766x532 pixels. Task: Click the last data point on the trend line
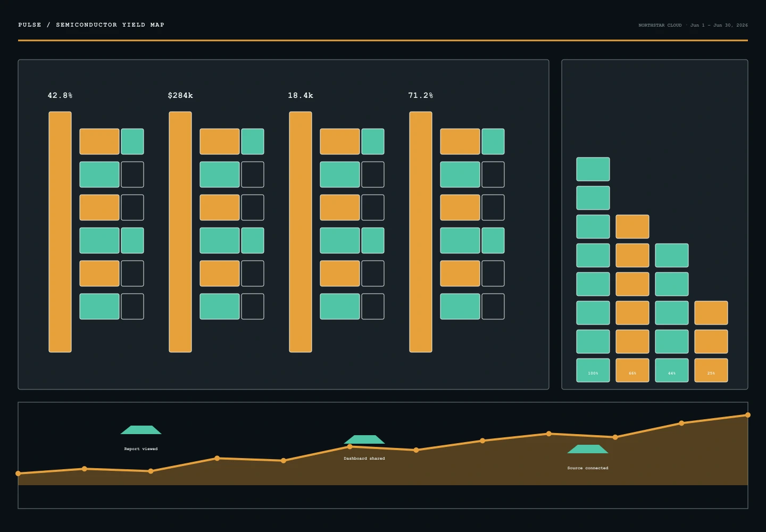(747, 415)
